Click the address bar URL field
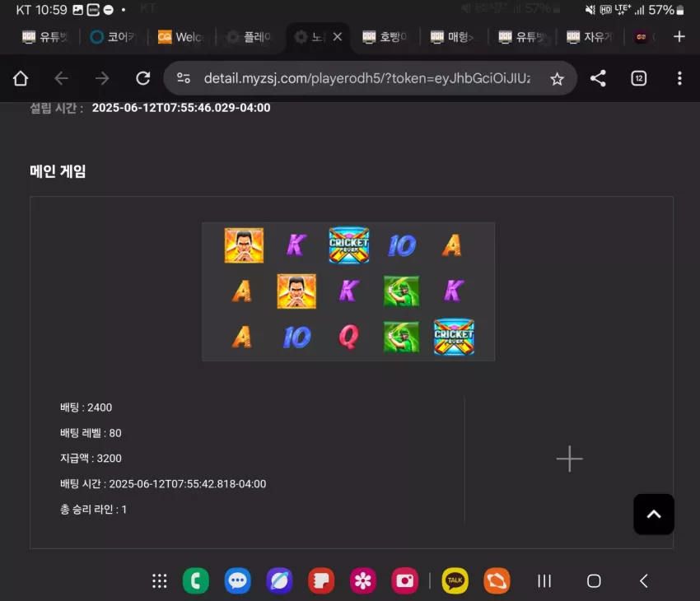The image size is (700, 601). pos(366,78)
